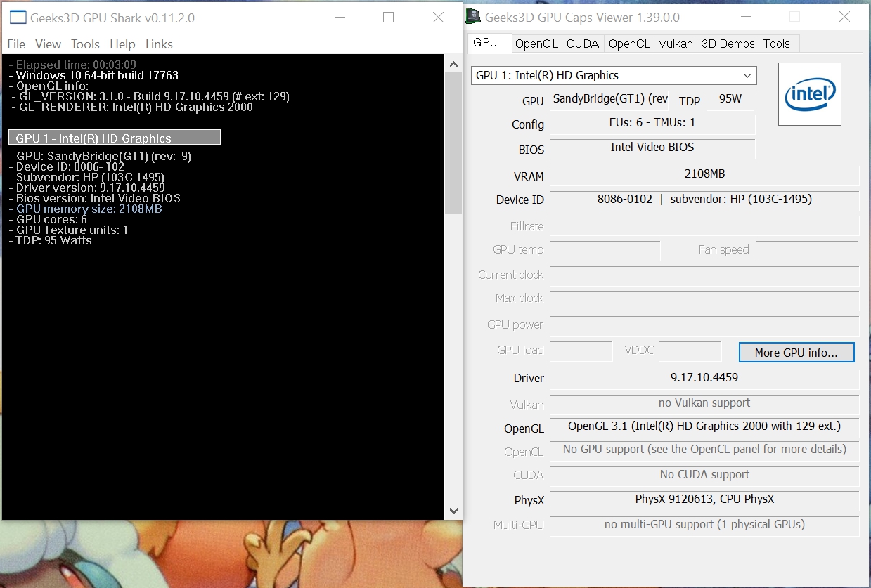Open the Tools menu in GPU Shark
Viewport: 871px width, 588px height.
point(85,44)
